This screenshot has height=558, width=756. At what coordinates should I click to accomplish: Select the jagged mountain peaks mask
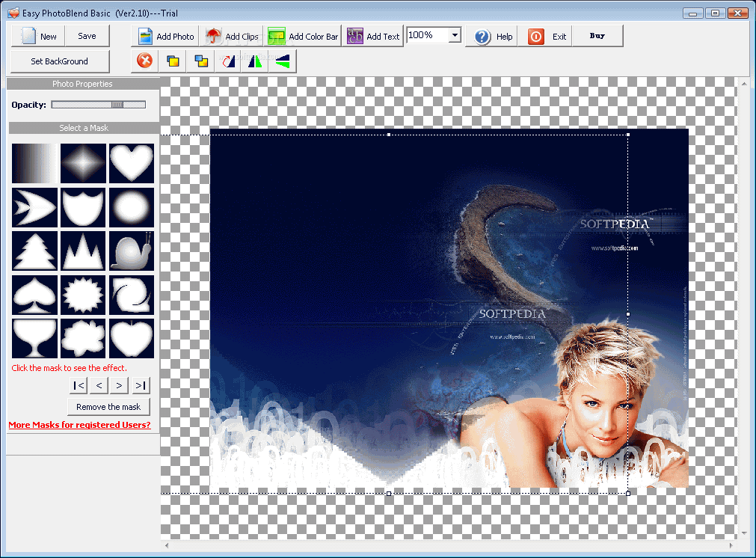(x=83, y=251)
